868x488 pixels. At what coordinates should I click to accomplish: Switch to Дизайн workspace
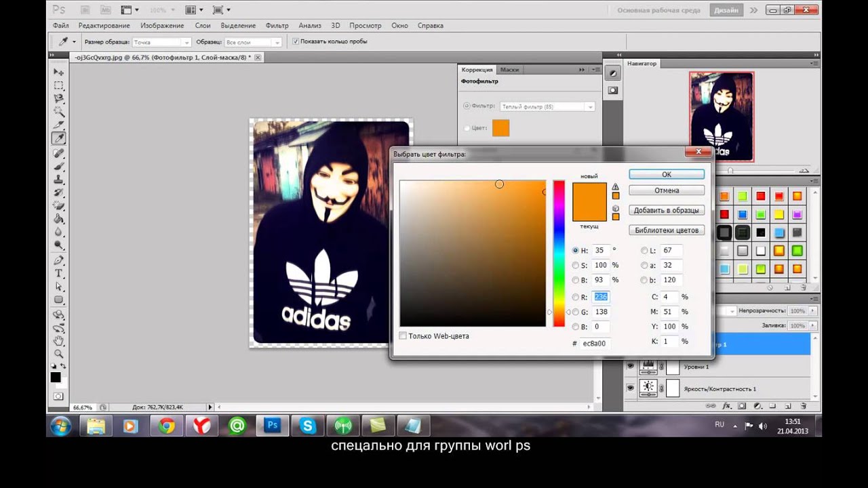pyautogui.click(x=726, y=10)
